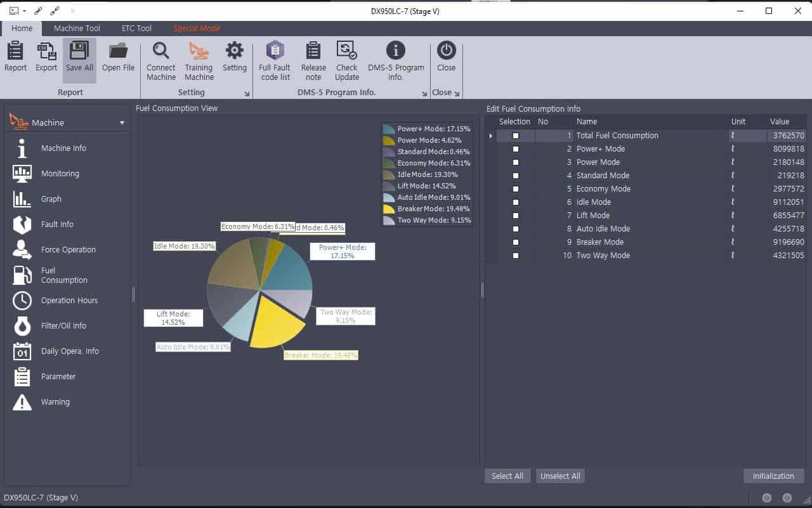This screenshot has height=508, width=812.
Task: Check the Two Way Mode row checkbox
Action: (516, 256)
